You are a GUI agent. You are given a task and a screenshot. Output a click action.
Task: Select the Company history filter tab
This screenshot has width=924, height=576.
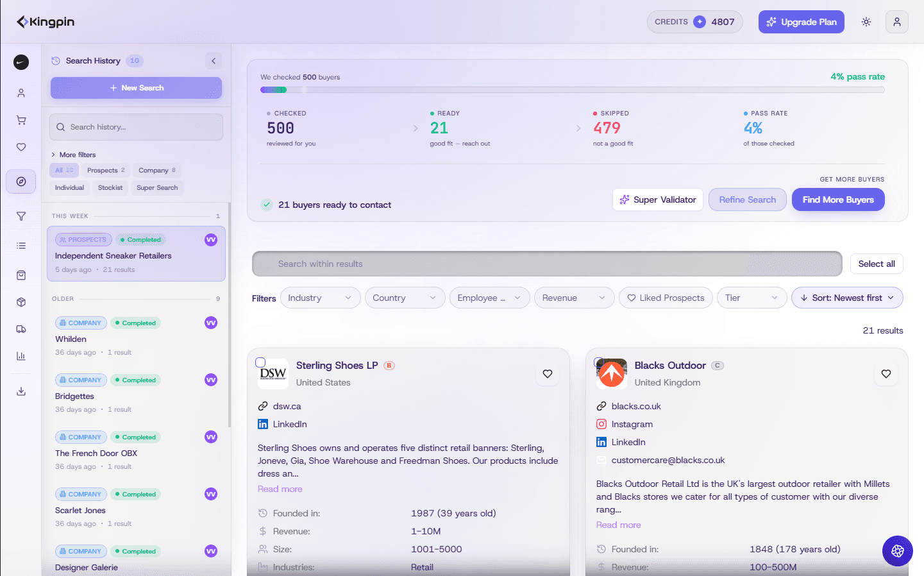click(157, 170)
